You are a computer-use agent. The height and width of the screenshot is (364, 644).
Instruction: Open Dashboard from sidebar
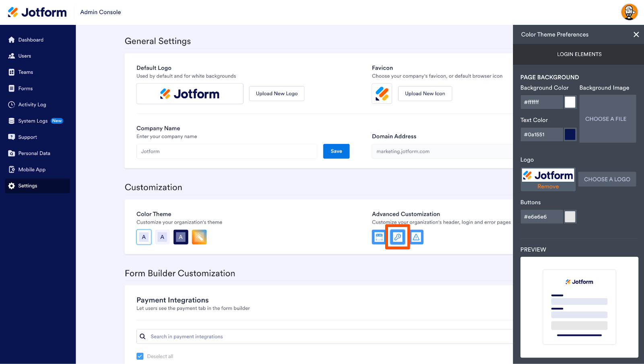click(31, 40)
